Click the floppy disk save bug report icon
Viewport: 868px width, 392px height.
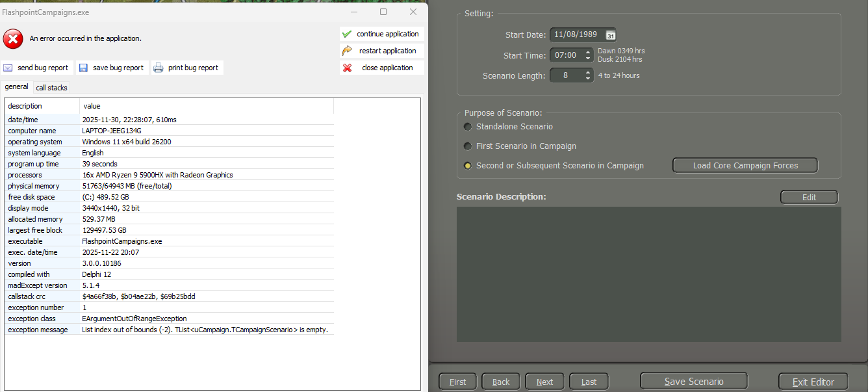pos(83,68)
